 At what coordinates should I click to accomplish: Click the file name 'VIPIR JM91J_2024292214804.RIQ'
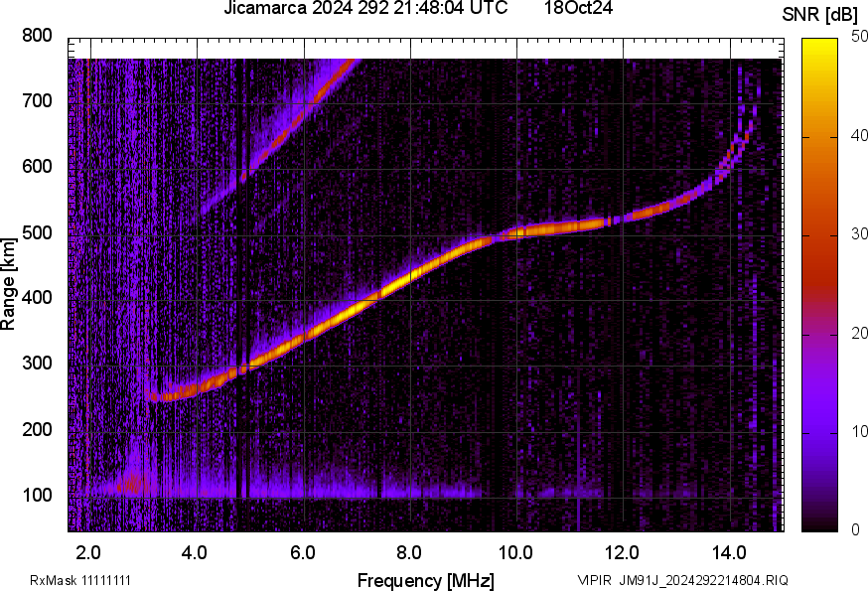pos(682,580)
